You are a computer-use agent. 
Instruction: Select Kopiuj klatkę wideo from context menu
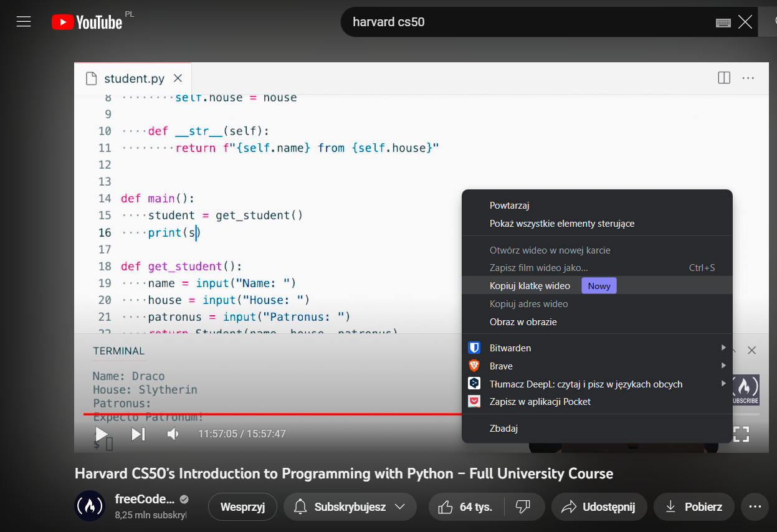[530, 285]
